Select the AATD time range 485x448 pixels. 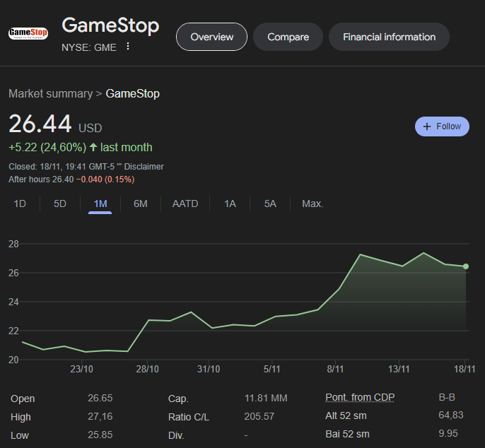pyautogui.click(x=185, y=204)
